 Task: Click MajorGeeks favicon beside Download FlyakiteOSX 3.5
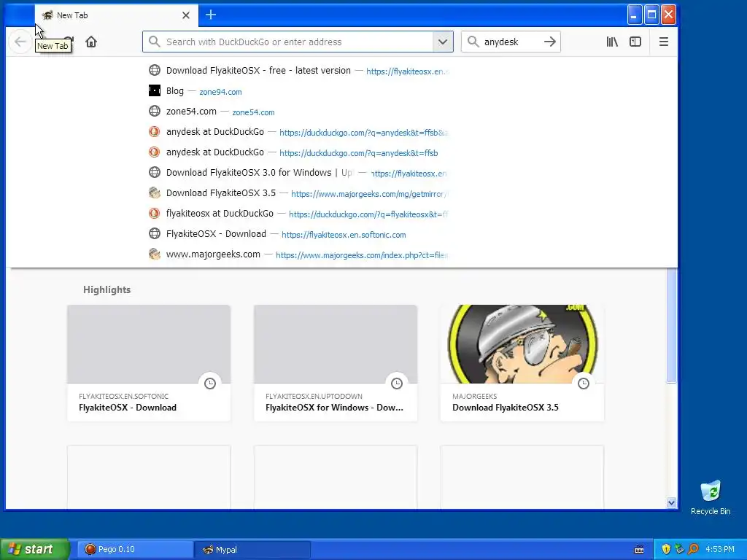tap(155, 192)
